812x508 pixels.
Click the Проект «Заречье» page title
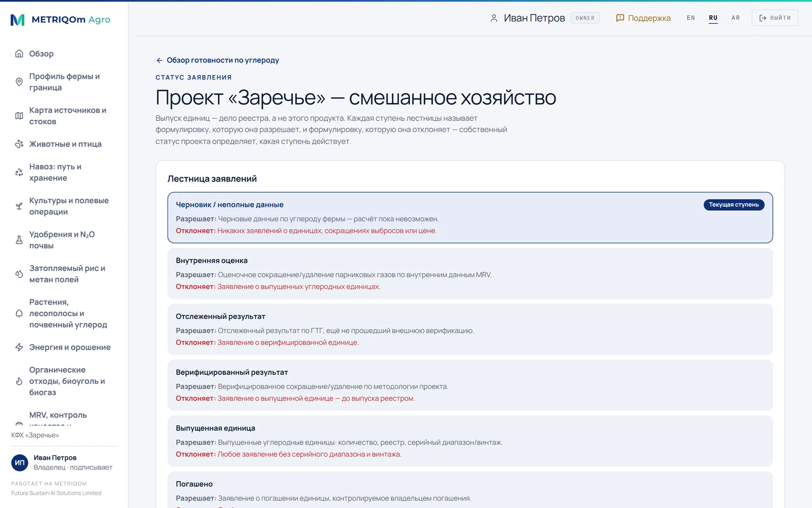click(356, 98)
